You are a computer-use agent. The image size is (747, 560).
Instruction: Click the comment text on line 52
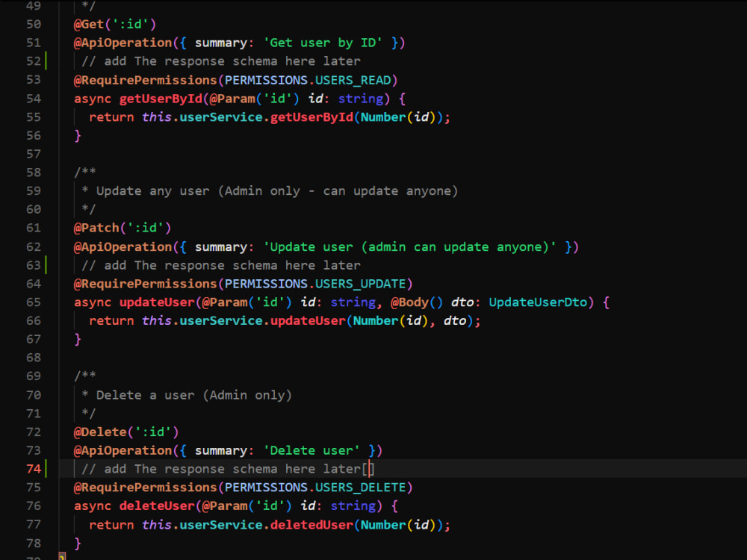(x=221, y=61)
